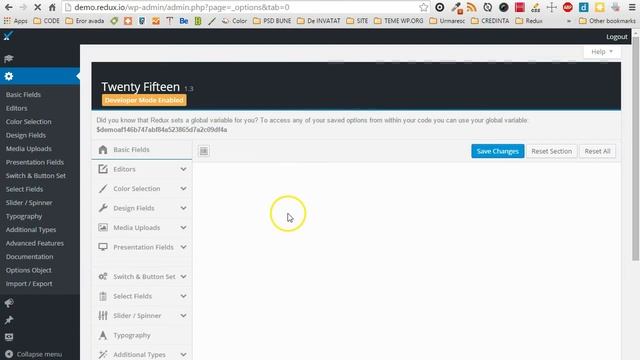Click the expand-all sections icon button
This screenshot has height=360, width=640.
click(204, 151)
